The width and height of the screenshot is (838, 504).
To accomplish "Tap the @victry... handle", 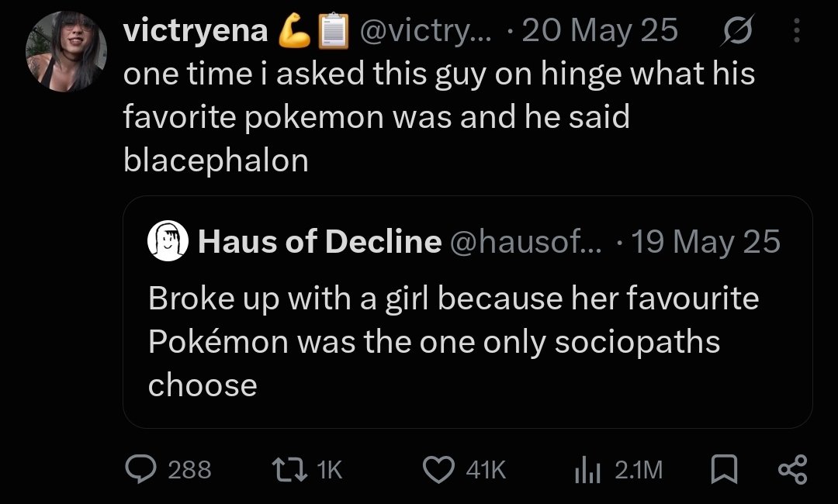I will (x=425, y=31).
